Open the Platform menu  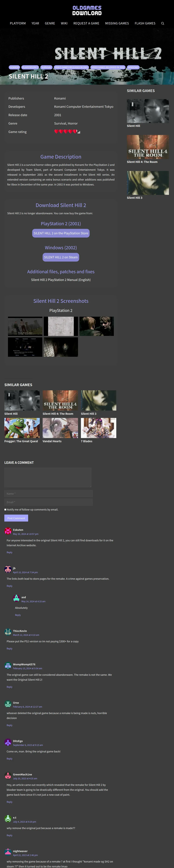click(x=18, y=23)
